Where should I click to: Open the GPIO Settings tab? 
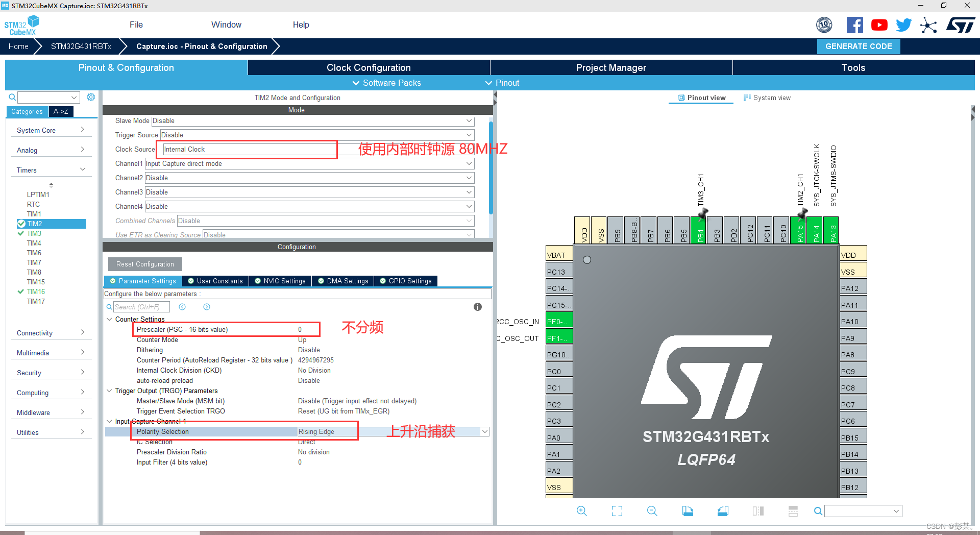[x=406, y=281]
